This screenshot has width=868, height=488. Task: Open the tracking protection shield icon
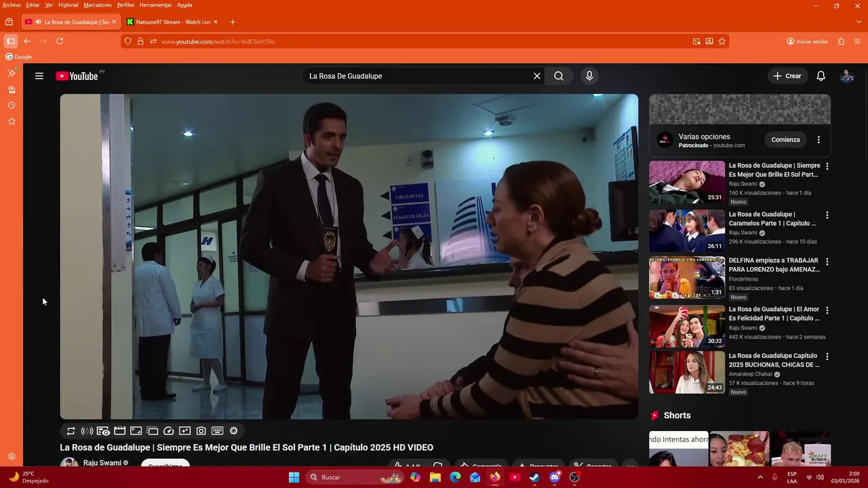(127, 41)
